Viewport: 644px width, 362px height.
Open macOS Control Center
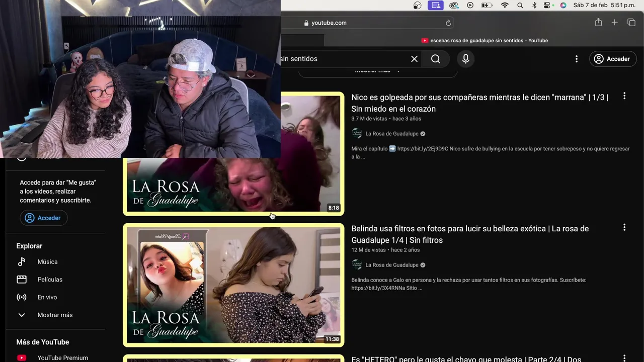coord(548,5)
